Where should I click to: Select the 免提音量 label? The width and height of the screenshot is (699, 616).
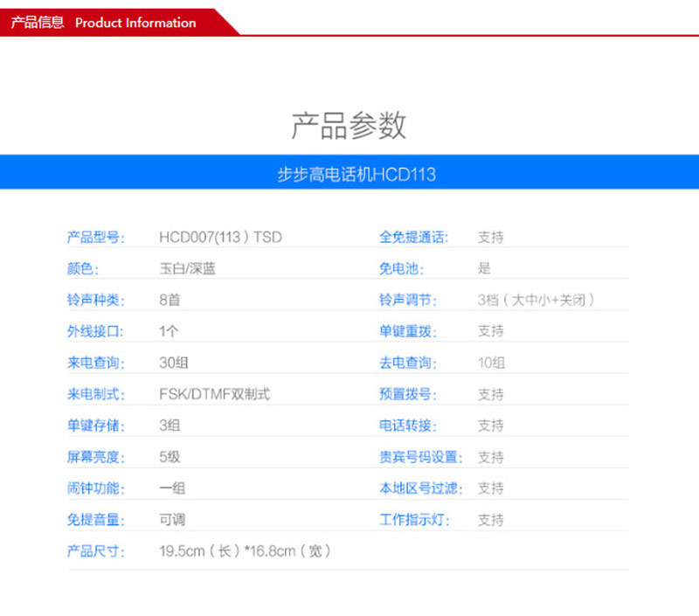(x=96, y=520)
